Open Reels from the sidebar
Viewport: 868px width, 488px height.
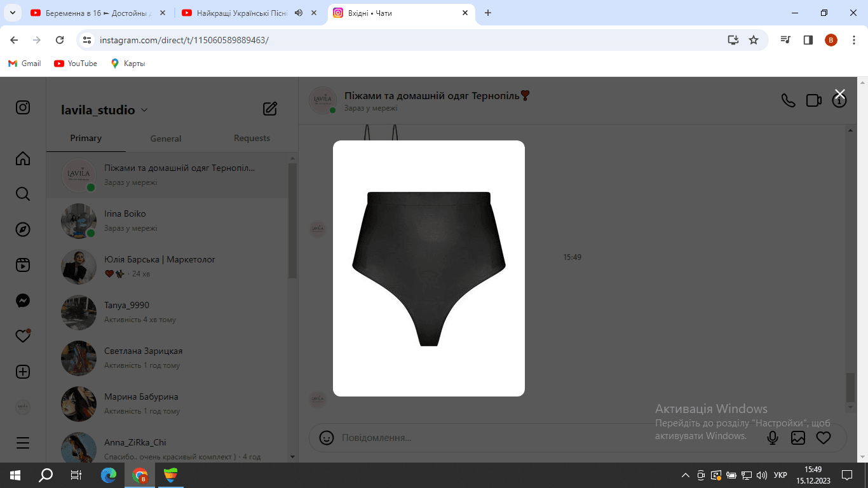23,265
